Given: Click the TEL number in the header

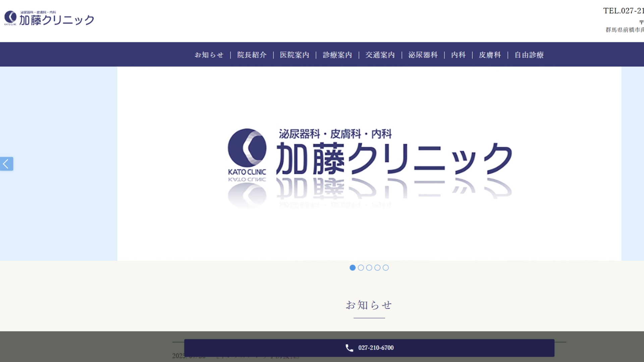Looking at the screenshot, I should pyautogui.click(x=624, y=11).
